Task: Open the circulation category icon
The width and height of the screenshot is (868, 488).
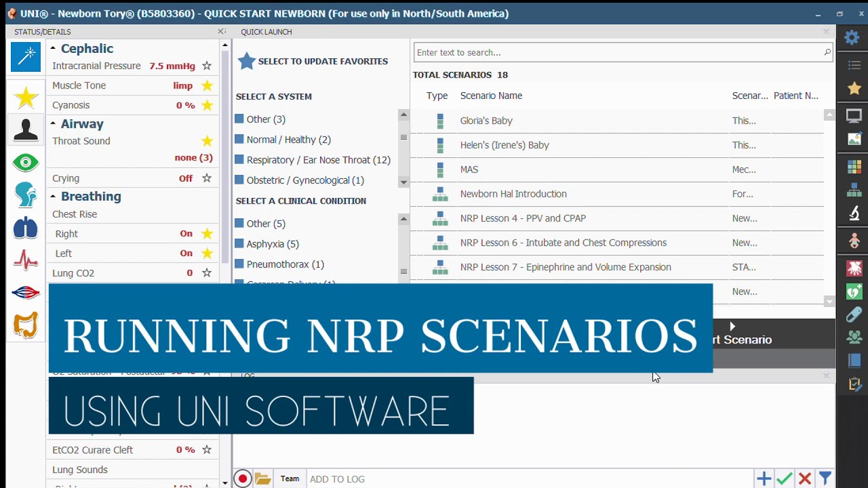Action: [x=26, y=293]
